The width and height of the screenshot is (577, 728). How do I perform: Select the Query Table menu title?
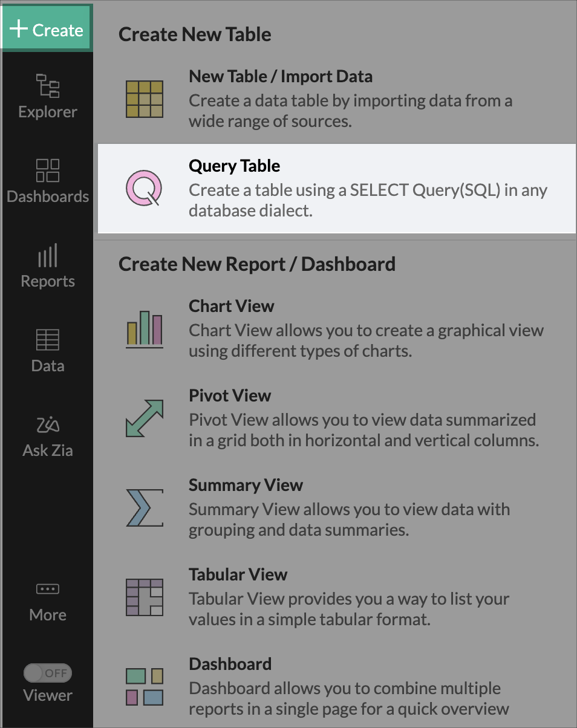pyautogui.click(x=234, y=166)
